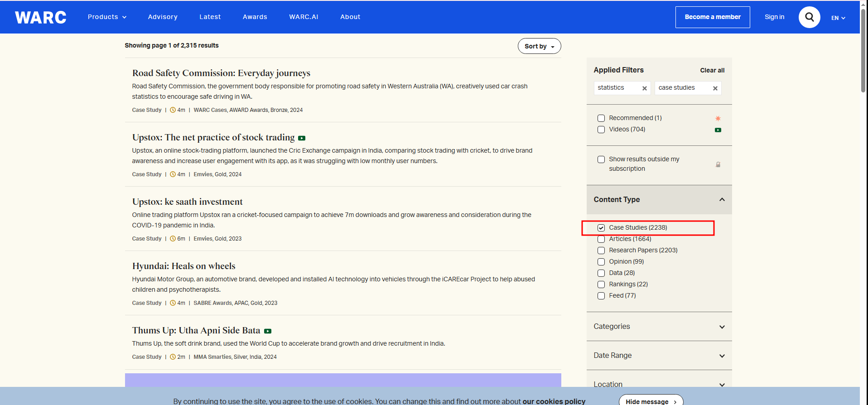Click the lock icon beside subscription option
868x405 pixels.
pos(718,164)
